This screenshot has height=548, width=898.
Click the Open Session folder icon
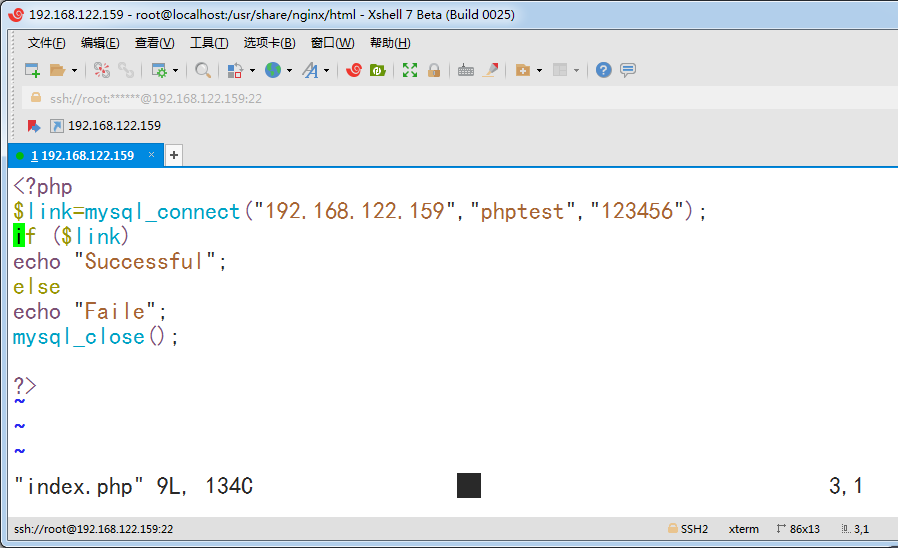(x=57, y=70)
